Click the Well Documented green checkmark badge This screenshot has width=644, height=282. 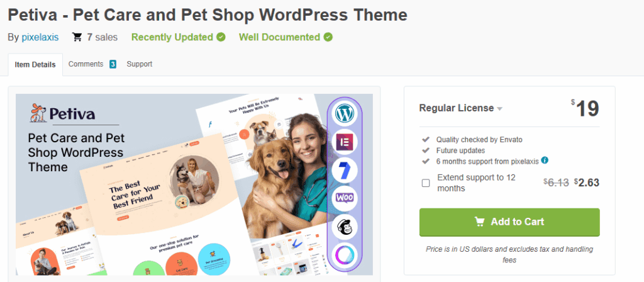pyautogui.click(x=328, y=37)
